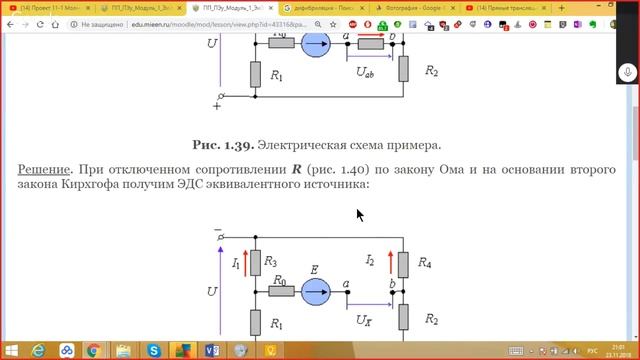The width and height of the screenshot is (640, 360).
Task: Open the red link extension icon
Action: 458,24
